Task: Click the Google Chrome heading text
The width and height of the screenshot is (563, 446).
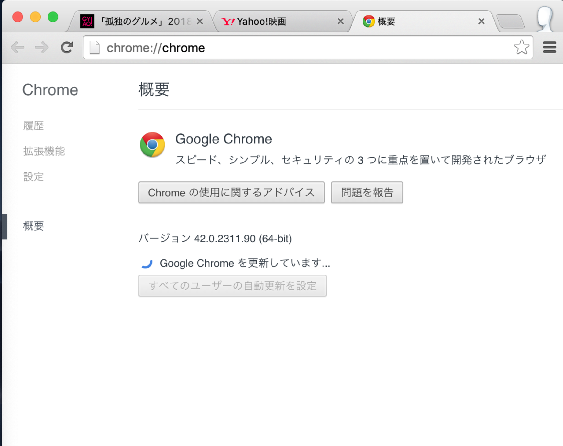Action: pos(224,139)
